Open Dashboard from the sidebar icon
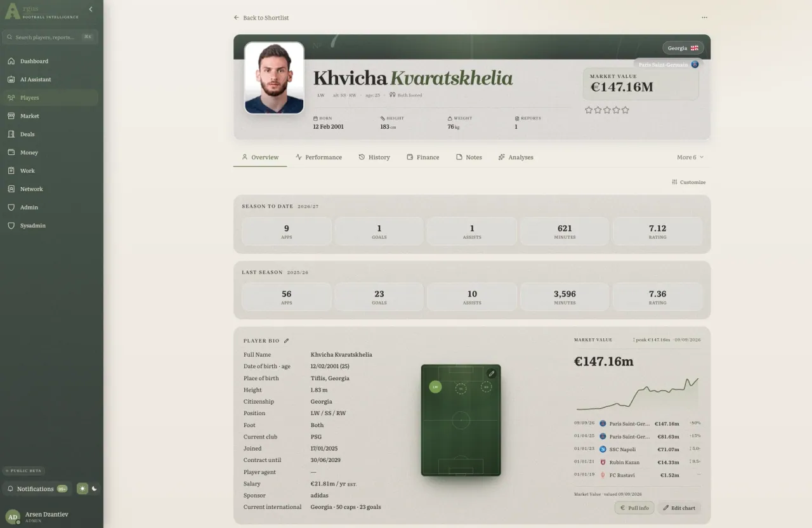Image resolution: width=812 pixels, height=528 pixels. [11, 62]
